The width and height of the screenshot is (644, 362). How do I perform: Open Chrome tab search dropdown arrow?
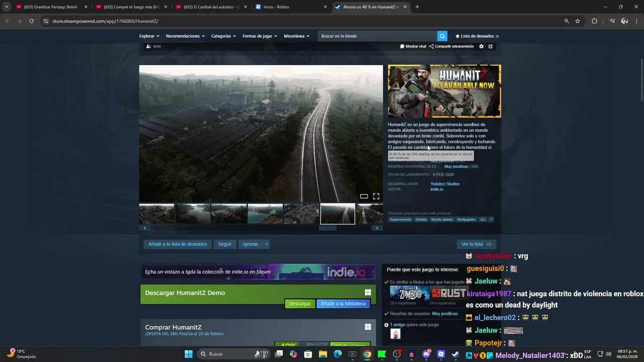tap(7, 7)
